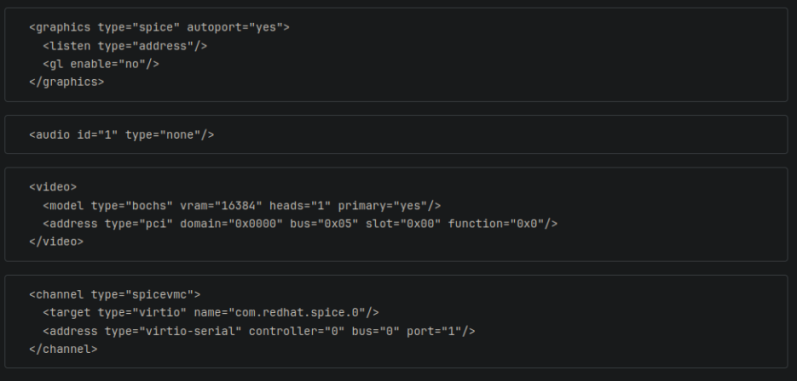Click the channel type="spicevmc" line

tap(115, 295)
